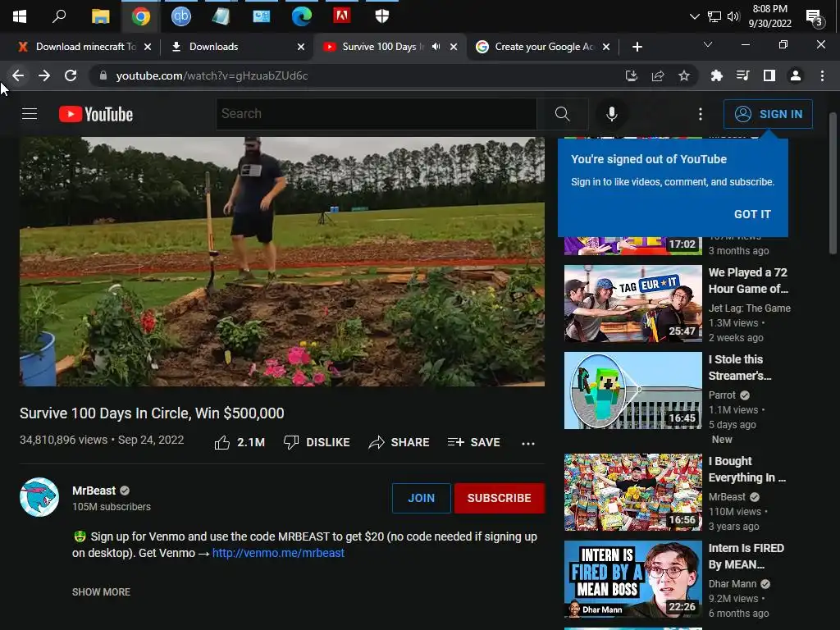840x630 pixels.
Task: Open Windows taskbar search
Action: (x=59, y=16)
